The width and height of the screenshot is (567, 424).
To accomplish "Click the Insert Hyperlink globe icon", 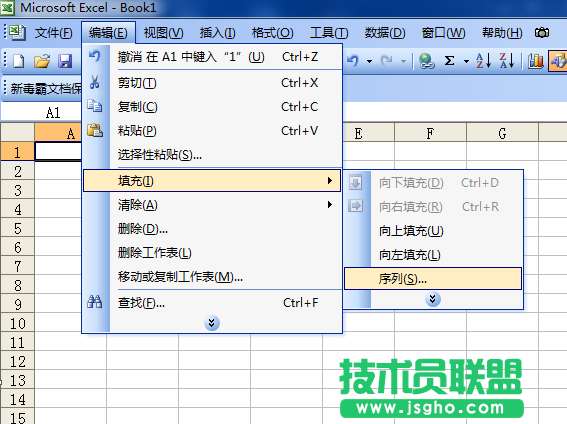I will (427, 61).
